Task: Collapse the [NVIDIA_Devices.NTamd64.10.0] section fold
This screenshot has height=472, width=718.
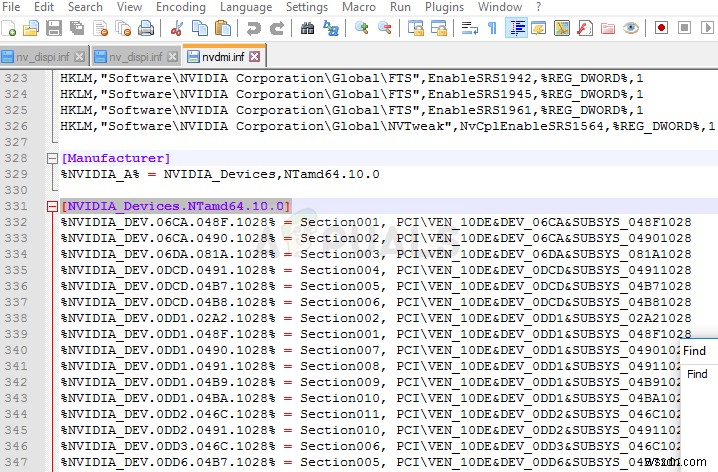Action: (x=52, y=206)
